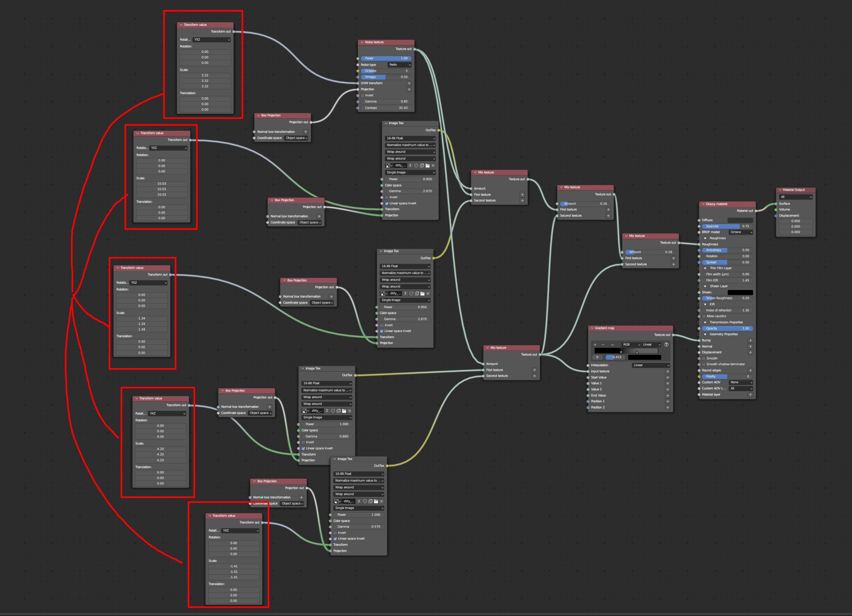Viewport: 852px width, 616px height.
Task: Duplicate image in Image Tex with Gamma 0.570
Action: point(371,502)
